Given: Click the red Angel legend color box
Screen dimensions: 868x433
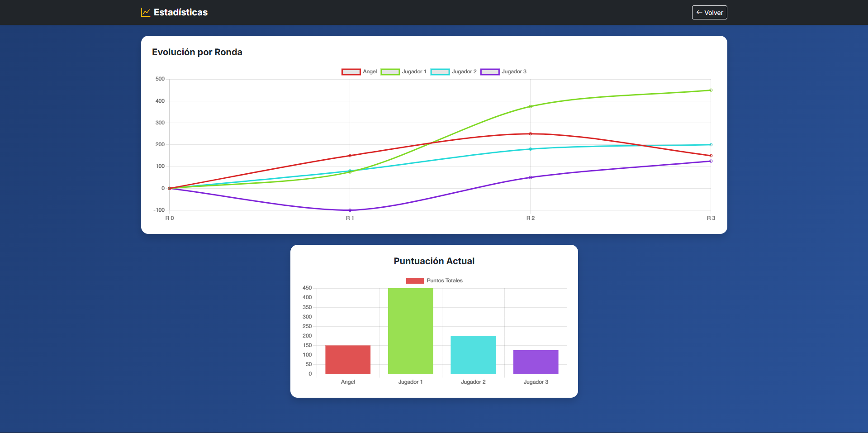Looking at the screenshot, I should 351,71.
